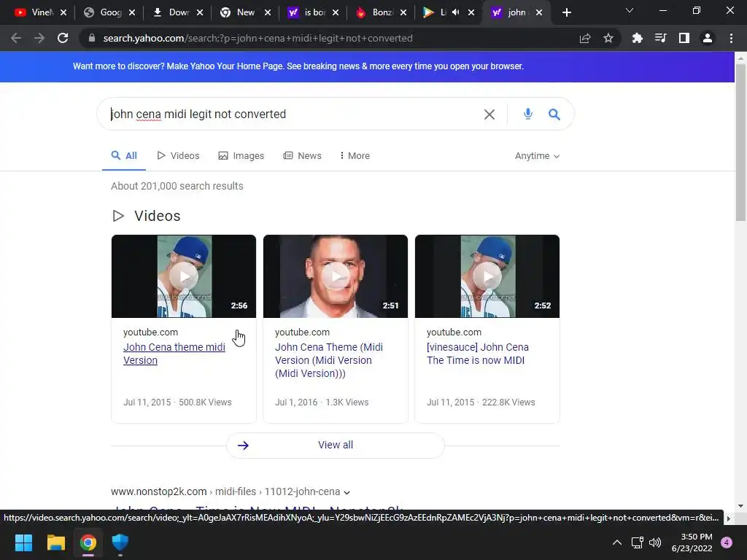Close the Vinesauce YouTube tab
Screen dimensions: 747x560
[63, 12]
